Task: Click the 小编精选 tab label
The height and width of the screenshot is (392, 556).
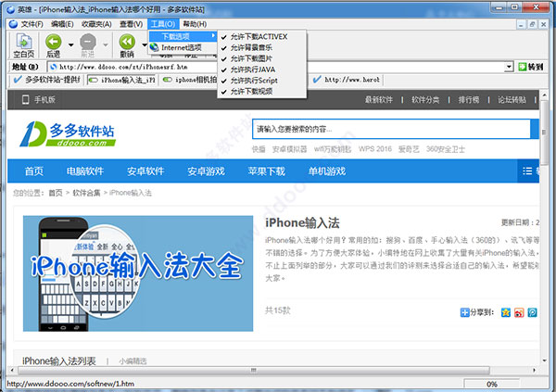Action: pyautogui.click(x=133, y=361)
